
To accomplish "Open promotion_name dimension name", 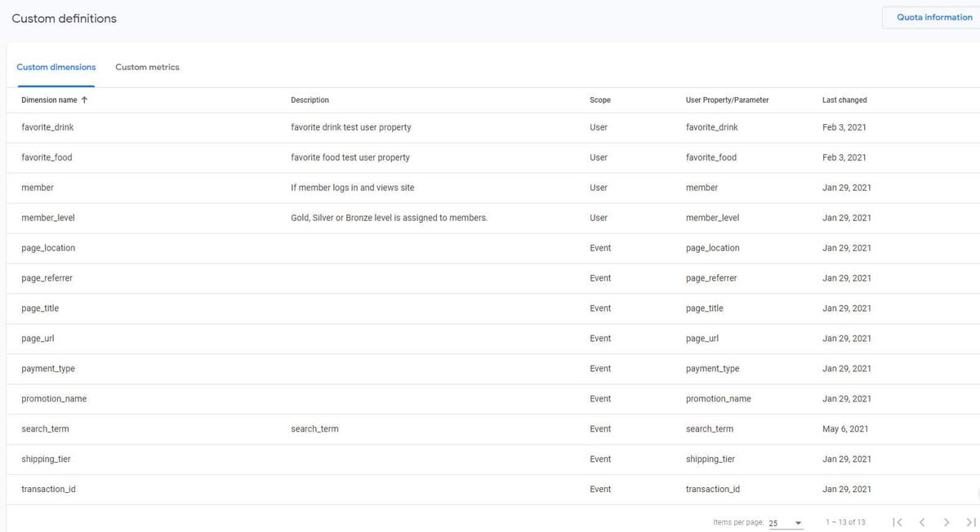I will click(x=54, y=399).
